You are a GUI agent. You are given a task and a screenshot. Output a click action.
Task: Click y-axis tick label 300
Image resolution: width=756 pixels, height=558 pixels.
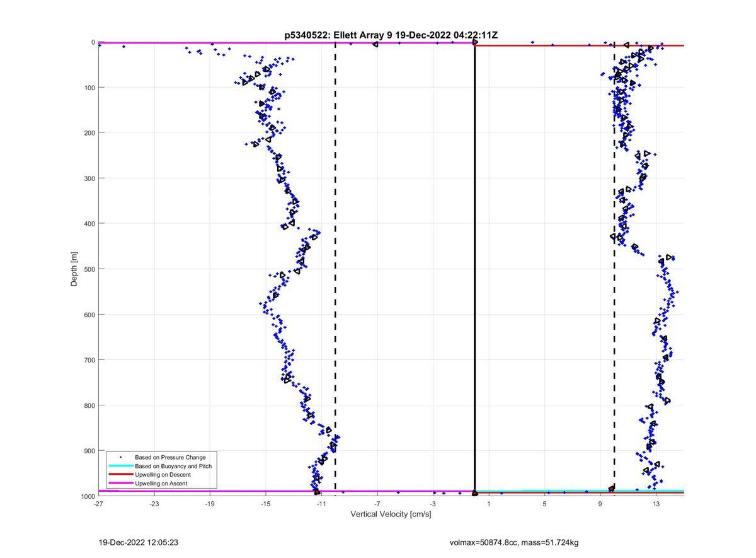89,178
